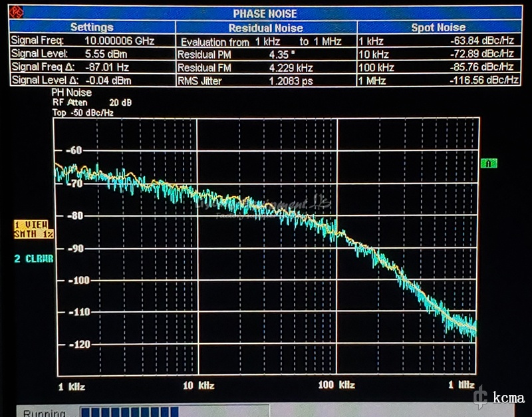Click the blue Running progress bar

click(130, 412)
